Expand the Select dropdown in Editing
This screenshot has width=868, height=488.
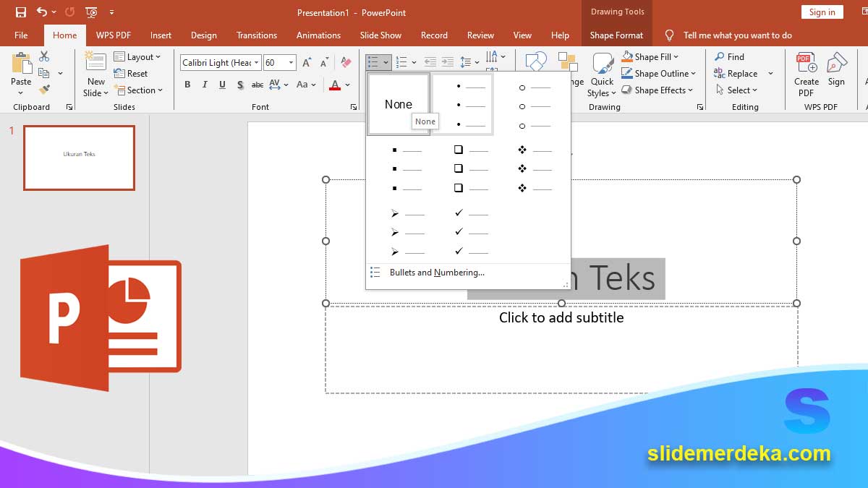click(736, 90)
